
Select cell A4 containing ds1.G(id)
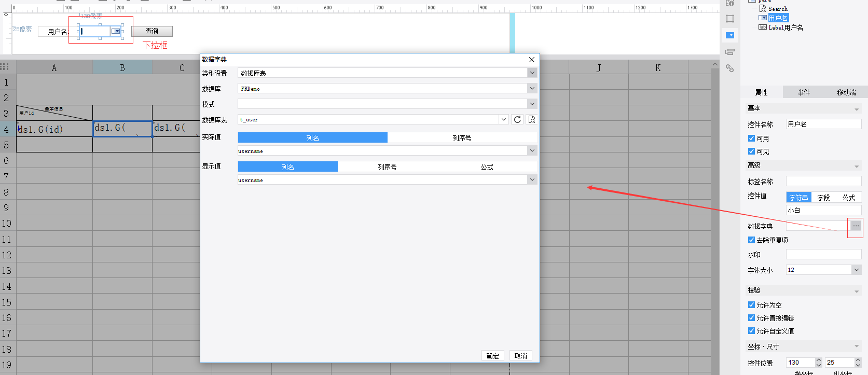(x=54, y=129)
